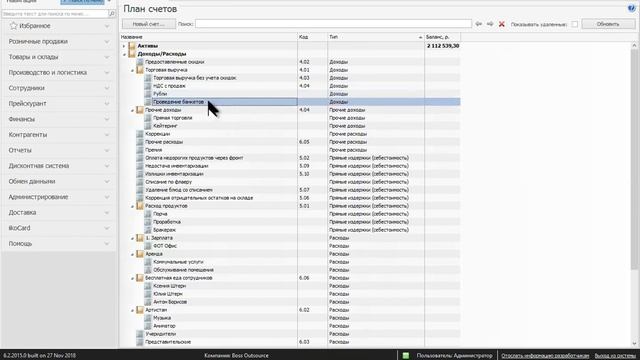Screen dimensions: 640x360
Task: Click the green status icon in status bar
Action: [406, 356]
